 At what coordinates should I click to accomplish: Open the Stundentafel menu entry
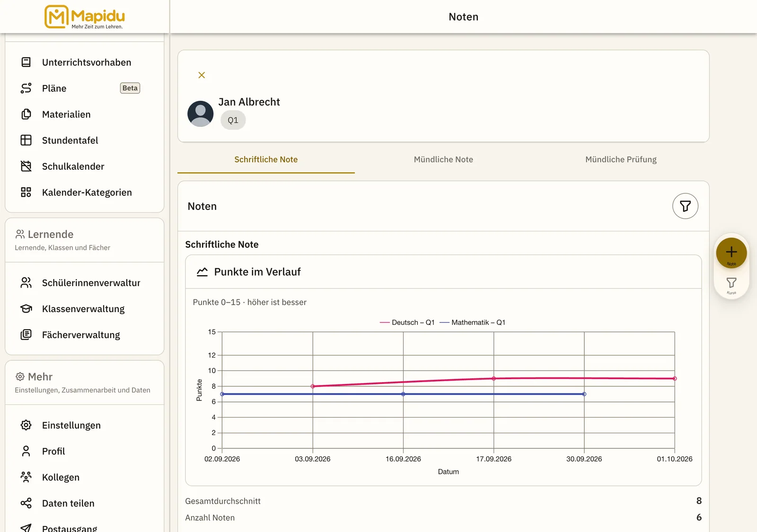coord(84,140)
